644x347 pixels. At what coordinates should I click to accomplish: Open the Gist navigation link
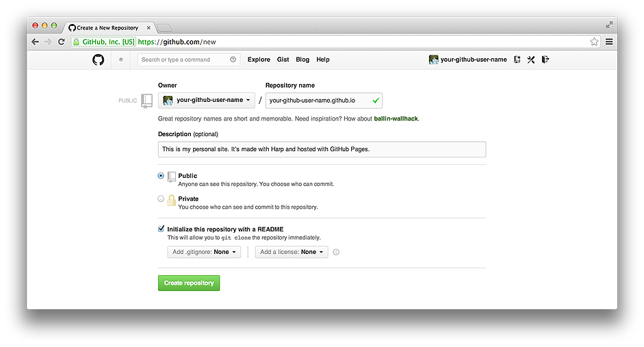tap(283, 60)
